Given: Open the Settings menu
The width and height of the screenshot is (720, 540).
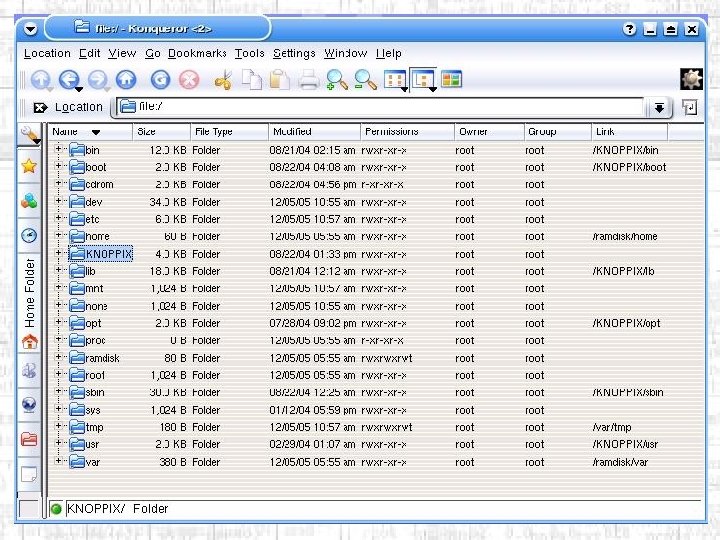Looking at the screenshot, I should tap(294, 53).
